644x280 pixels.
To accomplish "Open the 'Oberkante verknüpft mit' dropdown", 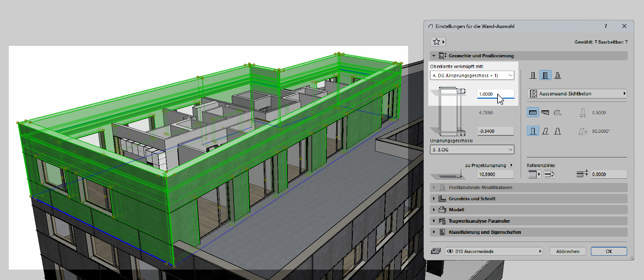I will pyautogui.click(x=472, y=76).
